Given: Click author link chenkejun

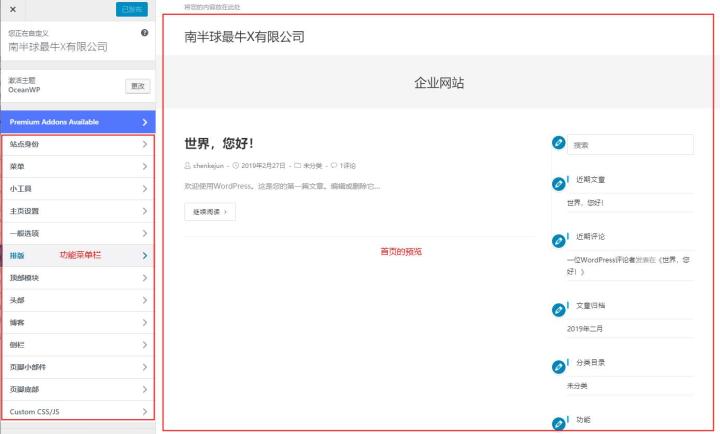Looking at the screenshot, I should (x=208, y=166).
